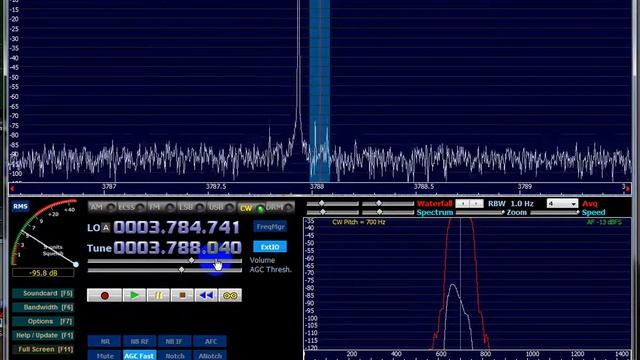Click the LO frequency display
The image size is (640, 360).
click(176, 227)
